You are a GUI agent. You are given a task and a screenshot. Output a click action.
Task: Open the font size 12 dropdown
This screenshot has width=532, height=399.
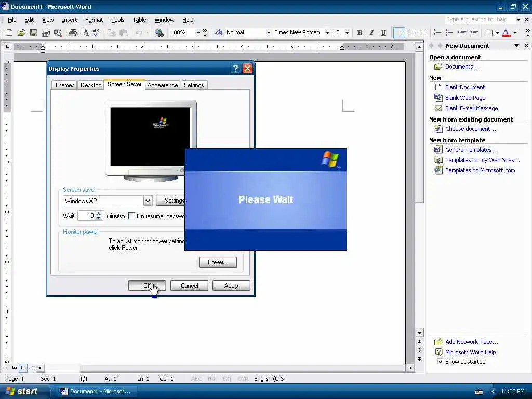point(347,33)
